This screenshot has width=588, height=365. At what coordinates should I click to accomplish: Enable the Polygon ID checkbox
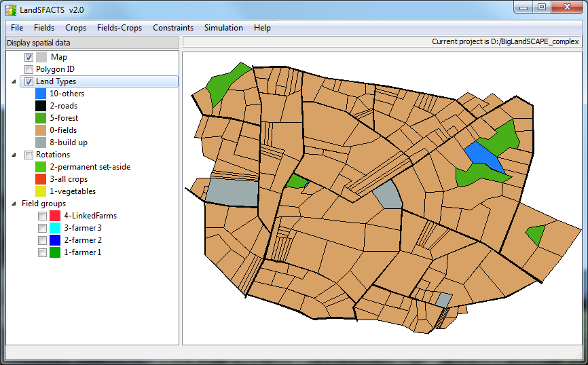(x=29, y=69)
